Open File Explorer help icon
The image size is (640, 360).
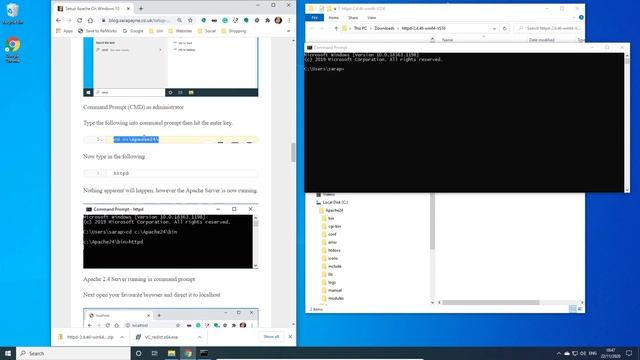581,18
